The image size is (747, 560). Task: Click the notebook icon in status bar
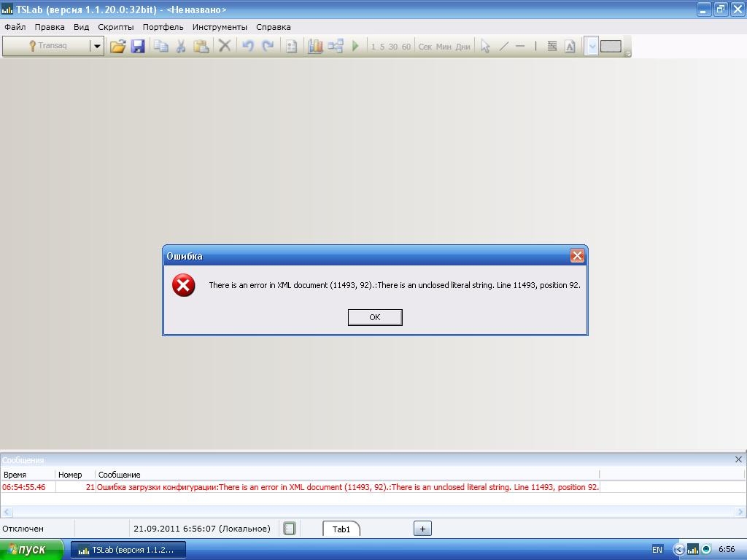[289, 528]
